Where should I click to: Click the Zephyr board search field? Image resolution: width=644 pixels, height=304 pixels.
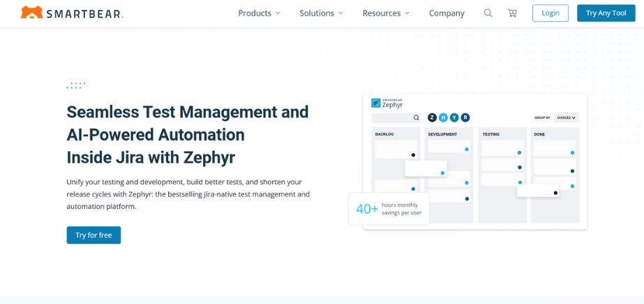pos(396,118)
